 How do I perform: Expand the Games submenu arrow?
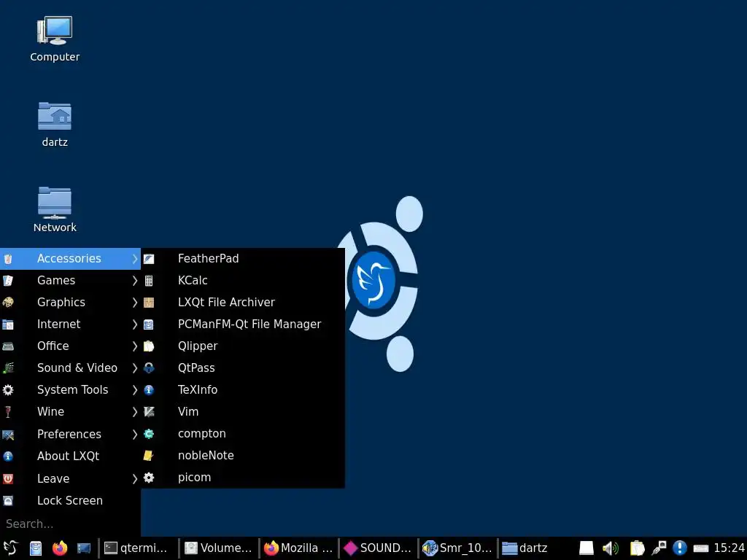pos(135,281)
